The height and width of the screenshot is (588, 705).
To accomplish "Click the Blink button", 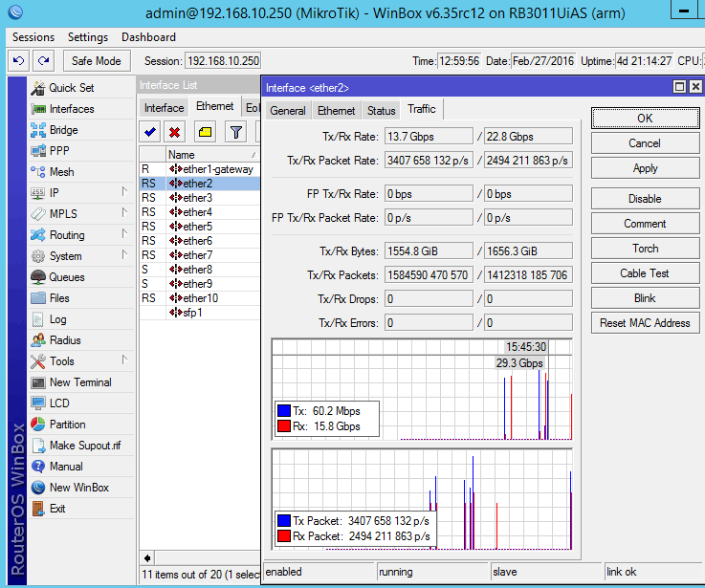I will pyautogui.click(x=645, y=298).
